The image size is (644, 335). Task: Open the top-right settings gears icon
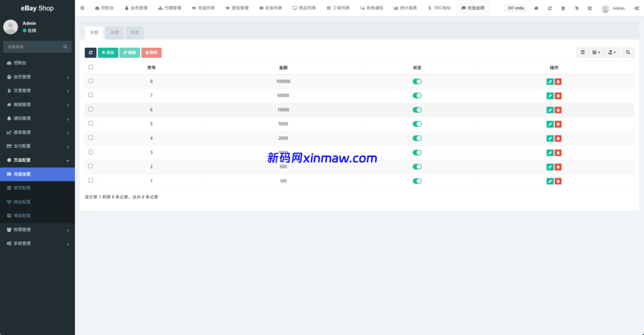pyautogui.click(x=636, y=8)
